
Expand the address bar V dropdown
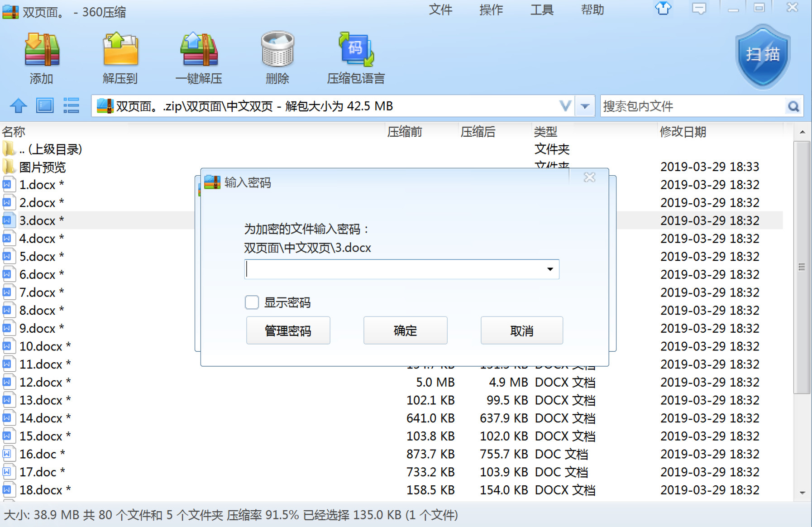[564, 105]
